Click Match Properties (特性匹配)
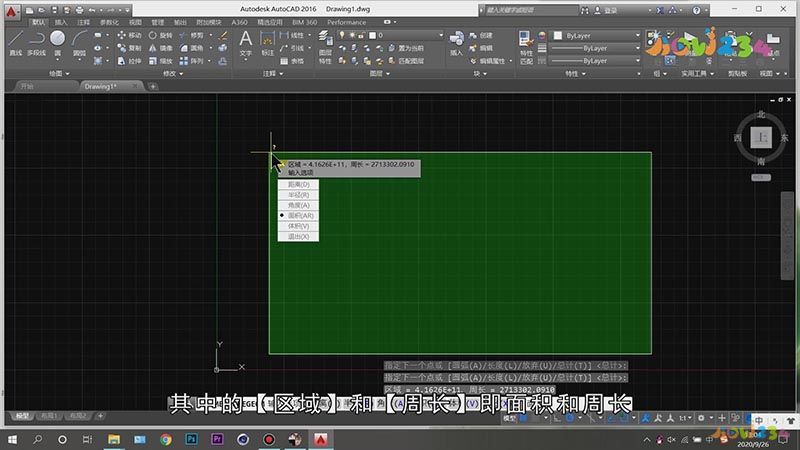This screenshot has width=800, height=450. [526, 47]
